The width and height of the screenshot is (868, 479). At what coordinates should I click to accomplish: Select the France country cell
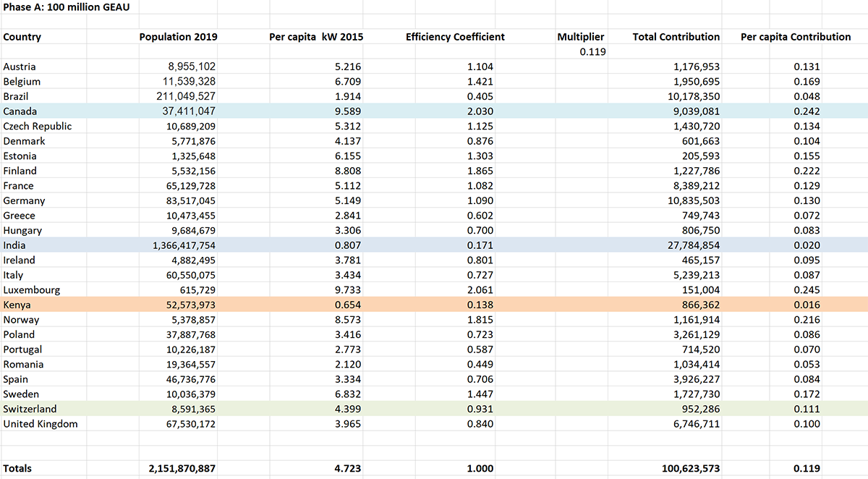pyautogui.click(x=18, y=185)
